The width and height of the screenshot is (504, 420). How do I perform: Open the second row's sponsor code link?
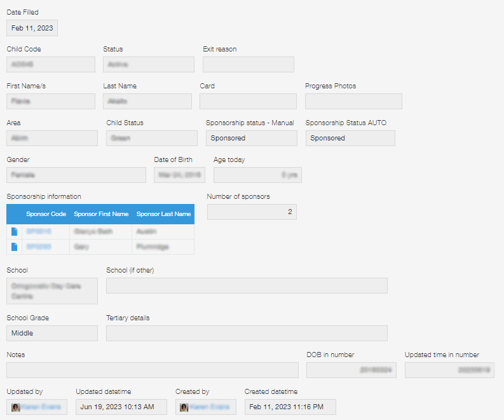[39, 247]
